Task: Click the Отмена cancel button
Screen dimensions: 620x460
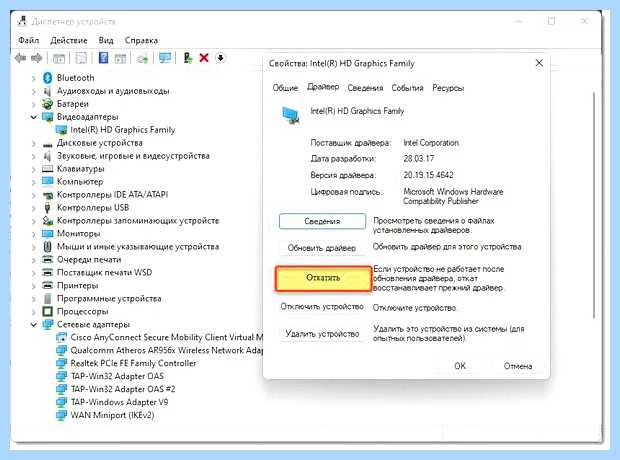Action: pyautogui.click(x=518, y=366)
